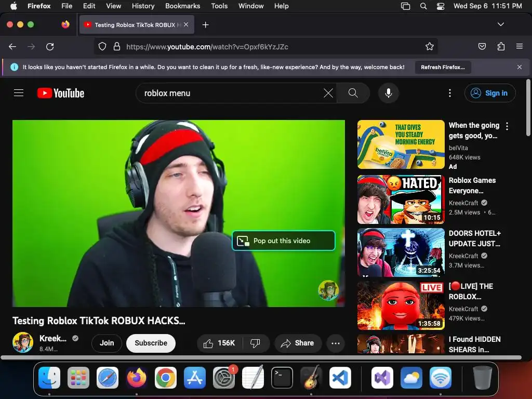Open the YouTube guide hamburger menu

click(19, 93)
